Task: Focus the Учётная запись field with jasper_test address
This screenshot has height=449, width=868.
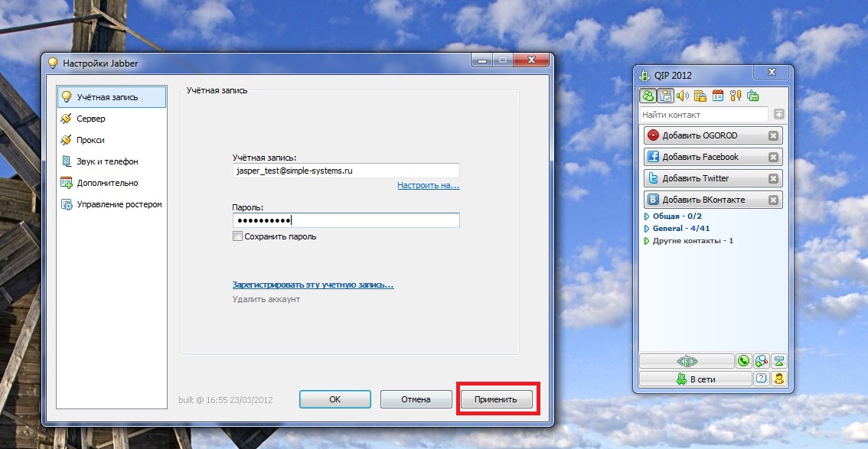Action: tap(346, 171)
